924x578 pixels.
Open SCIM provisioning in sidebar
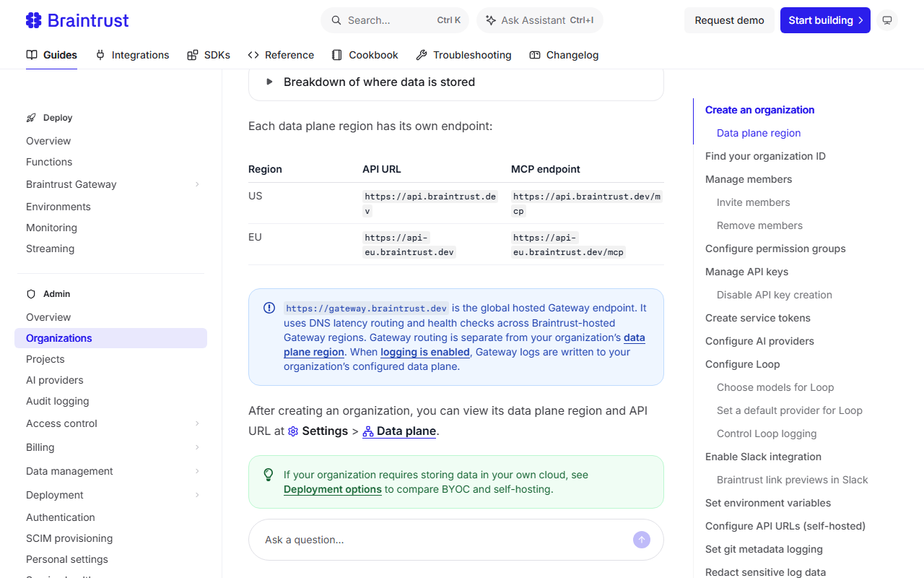[69, 538]
